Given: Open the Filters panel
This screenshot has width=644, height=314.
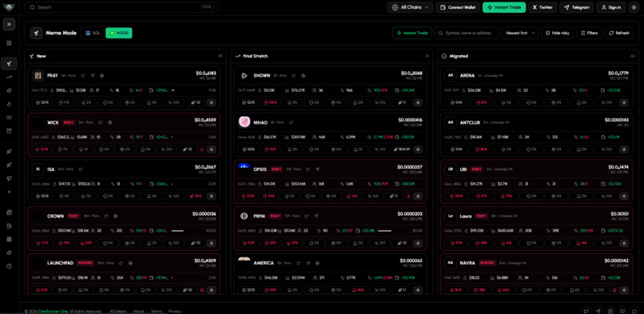Looking at the screenshot, I should click(589, 33).
